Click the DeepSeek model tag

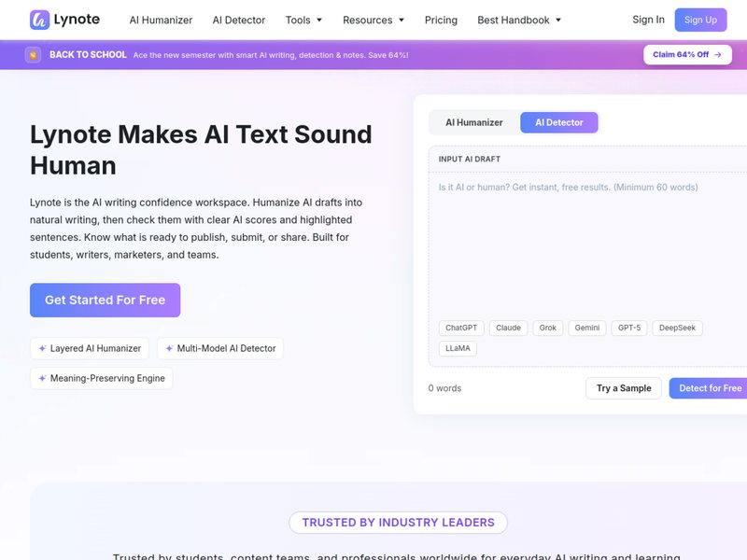tap(677, 328)
